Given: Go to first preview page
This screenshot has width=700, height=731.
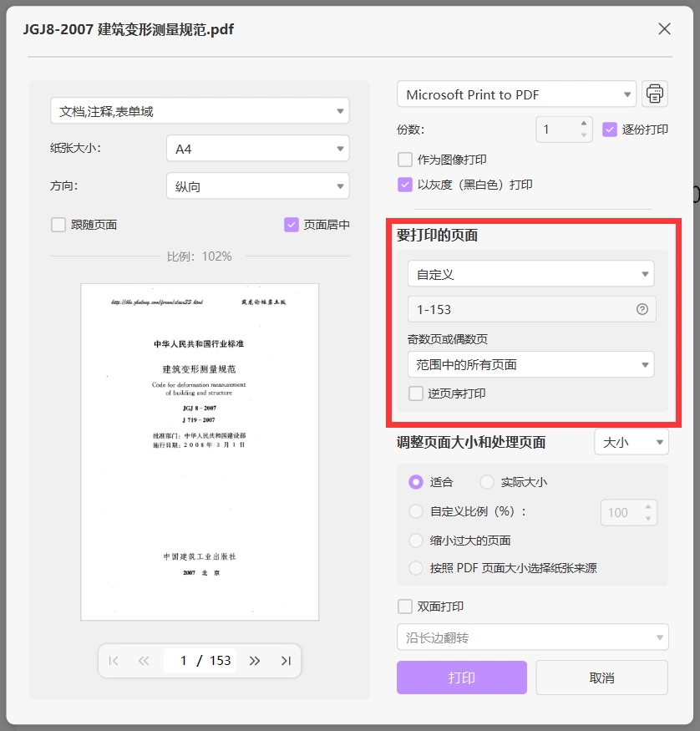Looking at the screenshot, I should pyautogui.click(x=114, y=661).
